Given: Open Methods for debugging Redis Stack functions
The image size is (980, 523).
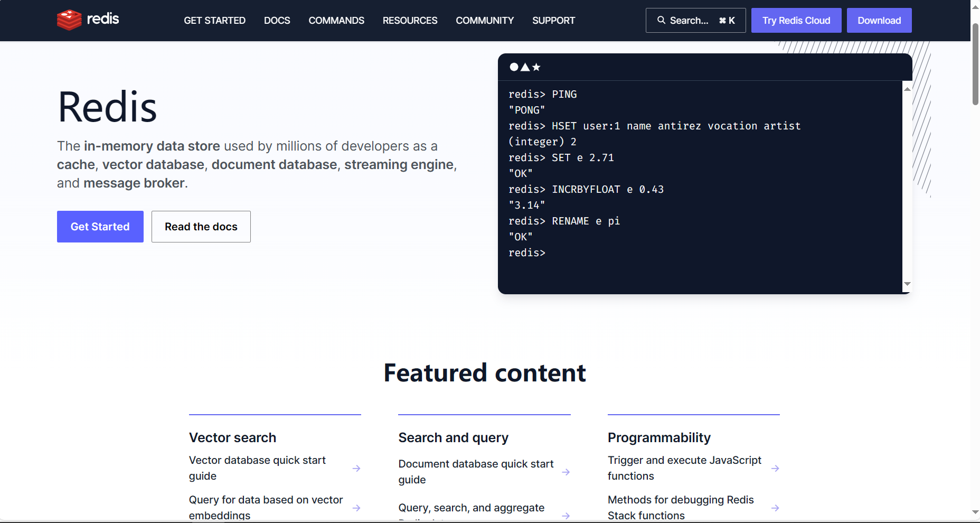Looking at the screenshot, I should [x=681, y=508].
